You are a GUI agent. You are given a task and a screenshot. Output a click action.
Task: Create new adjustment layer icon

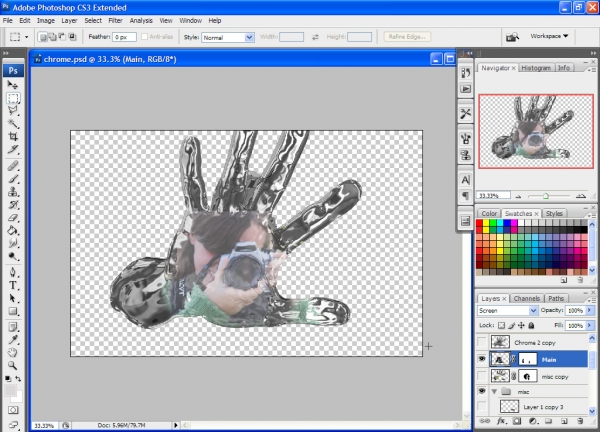533,421
